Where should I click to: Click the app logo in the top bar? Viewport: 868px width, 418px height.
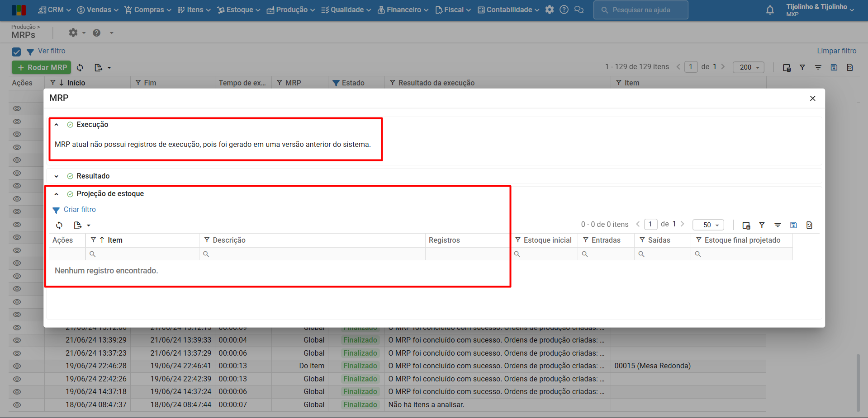(x=19, y=10)
